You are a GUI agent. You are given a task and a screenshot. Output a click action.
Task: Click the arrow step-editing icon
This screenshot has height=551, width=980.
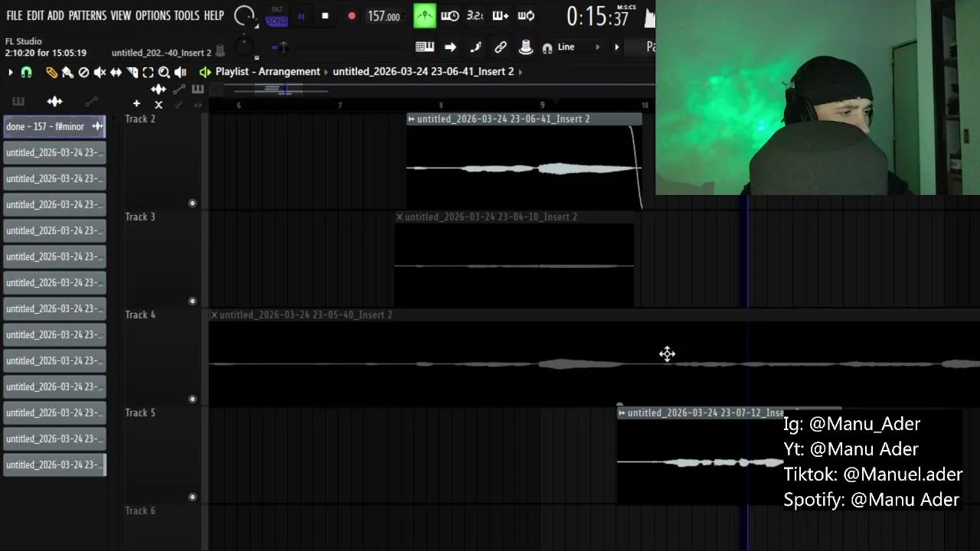coord(450,47)
